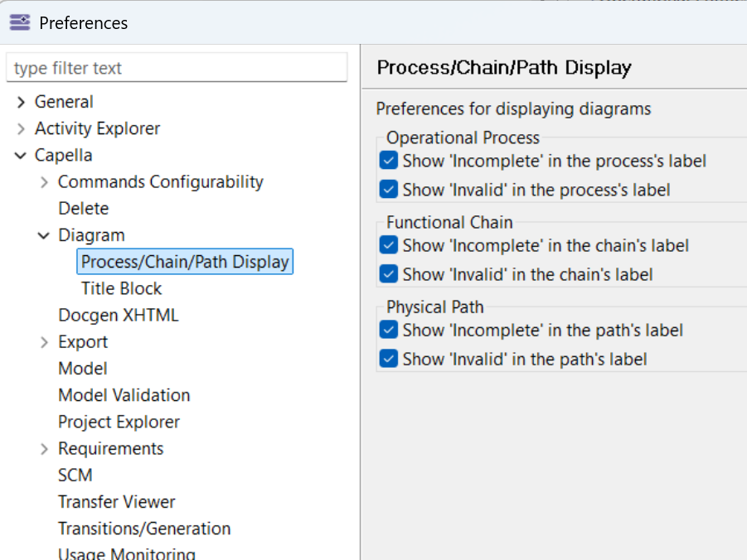
Task: Select Process/Chain/Path Display tree item
Action: [x=185, y=262]
